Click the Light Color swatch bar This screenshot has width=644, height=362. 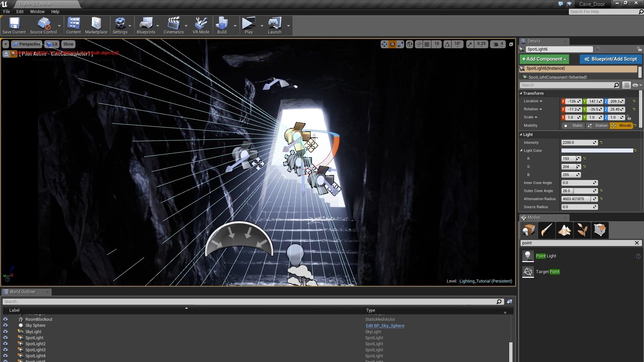click(597, 151)
